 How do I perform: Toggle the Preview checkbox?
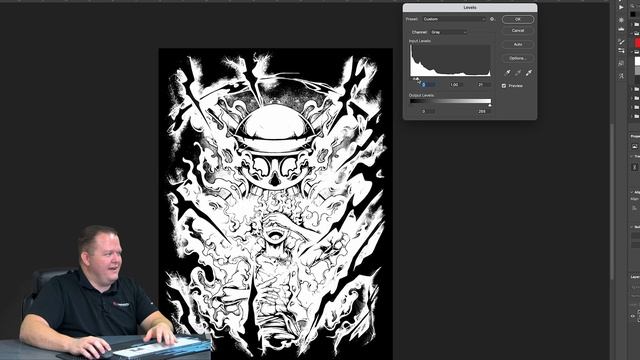click(x=504, y=86)
